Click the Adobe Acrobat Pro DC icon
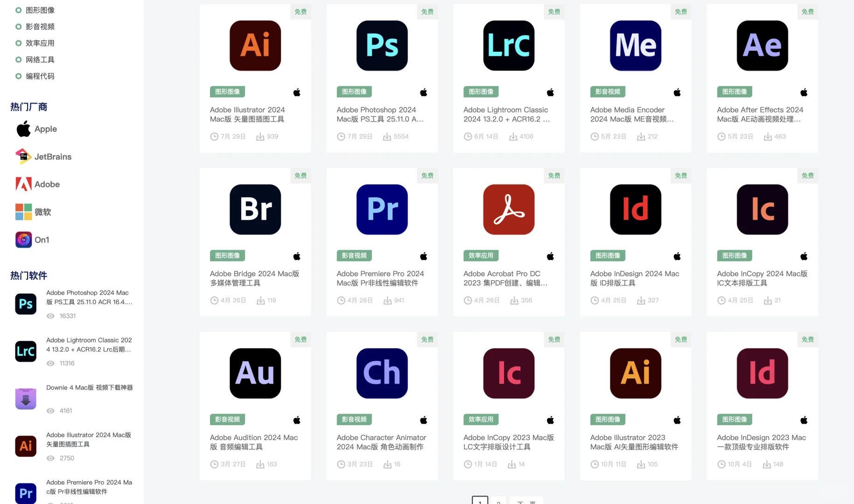Screen dimensions: 854x504 (x=509, y=209)
